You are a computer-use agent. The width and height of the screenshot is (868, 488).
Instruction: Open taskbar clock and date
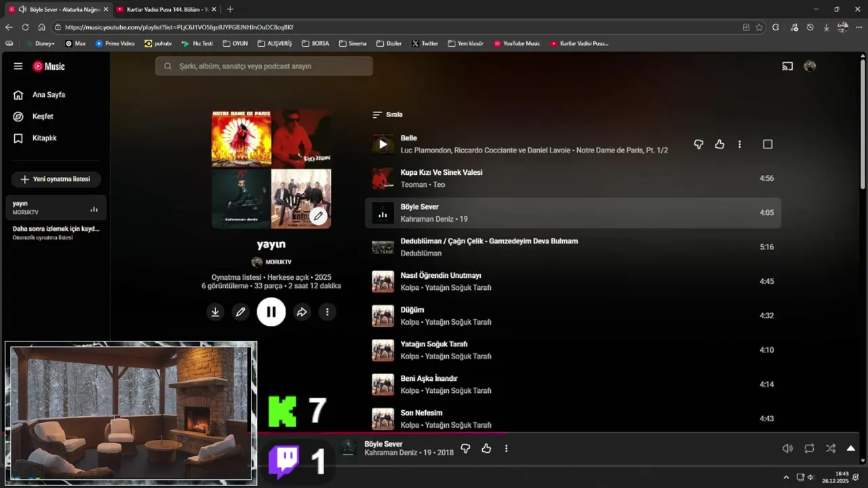pyautogui.click(x=835, y=477)
